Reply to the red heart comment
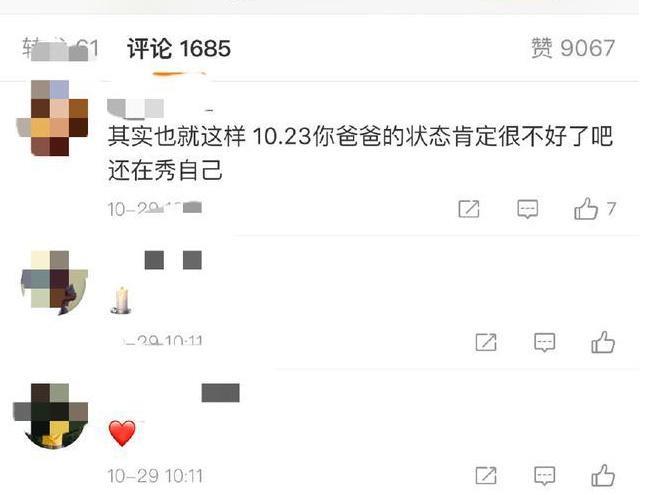This screenshot has width=652, height=495. (x=544, y=476)
